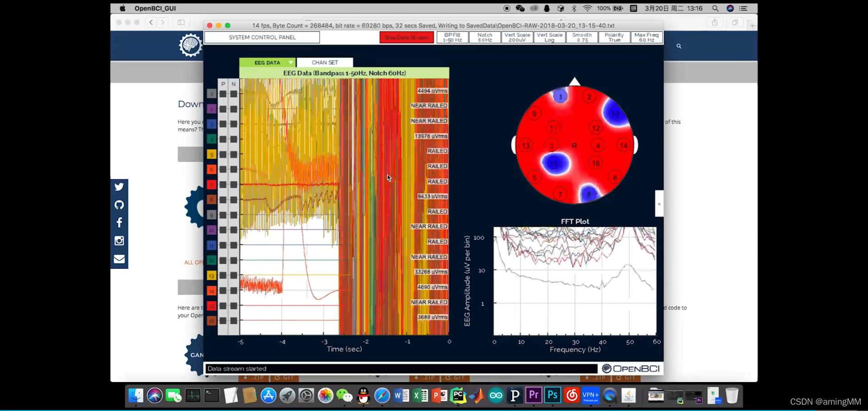Image resolution: width=868 pixels, height=411 pixels.
Task: Open the OpenBCI_GUI menu in menu bar
Action: tap(155, 8)
